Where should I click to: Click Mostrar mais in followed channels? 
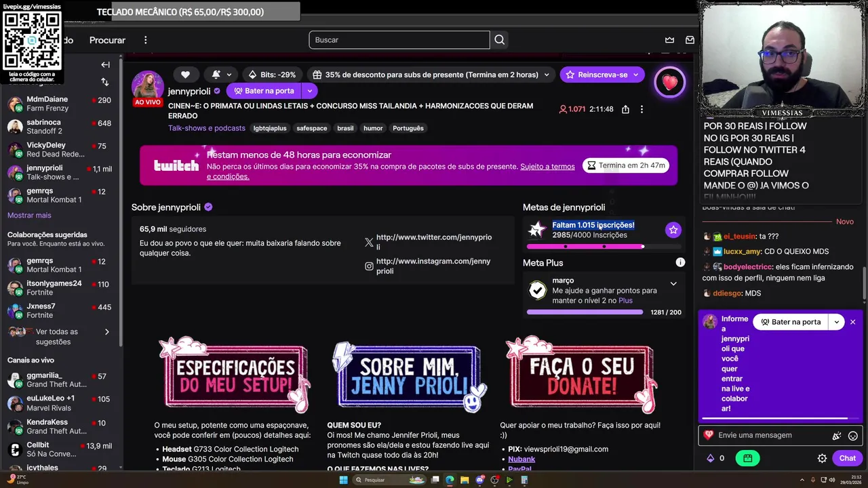29,216
